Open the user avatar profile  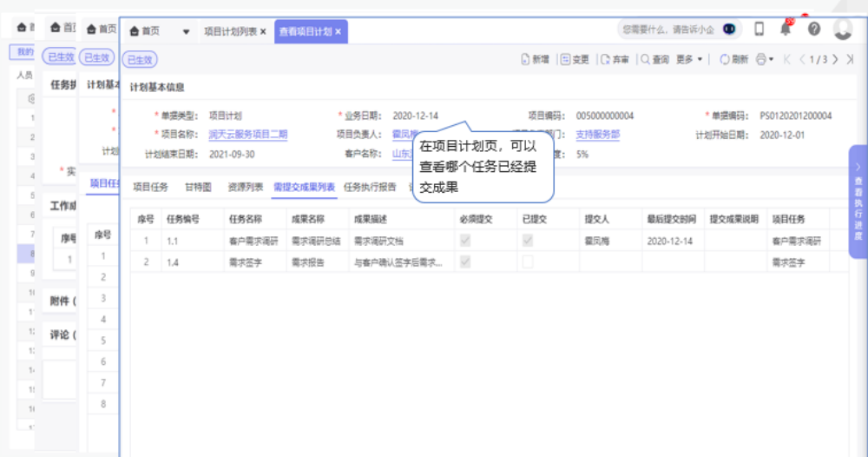843,29
